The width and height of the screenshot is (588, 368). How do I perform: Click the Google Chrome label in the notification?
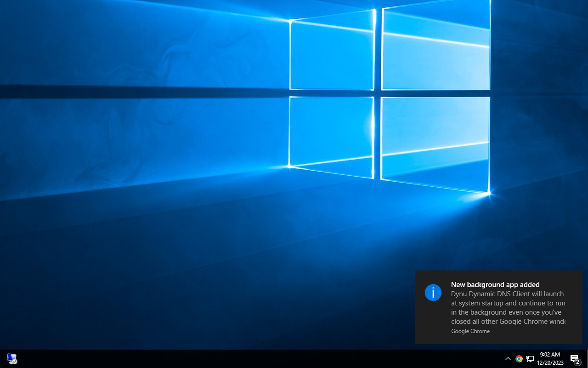[x=470, y=331]
